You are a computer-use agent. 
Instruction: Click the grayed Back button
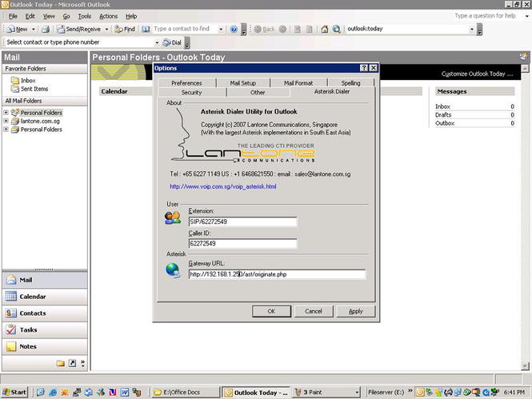[x=265, y=29]
